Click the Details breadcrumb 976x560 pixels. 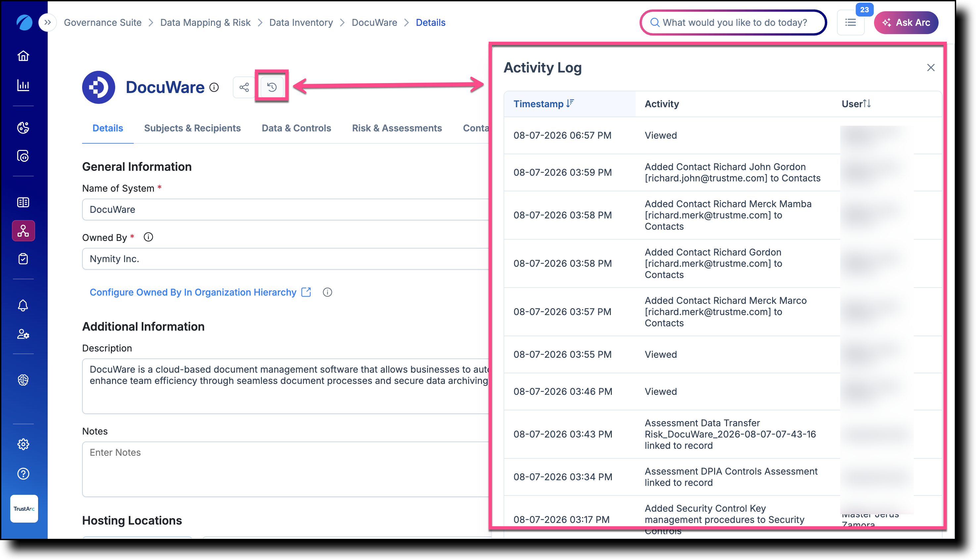[x=430, y=22]
